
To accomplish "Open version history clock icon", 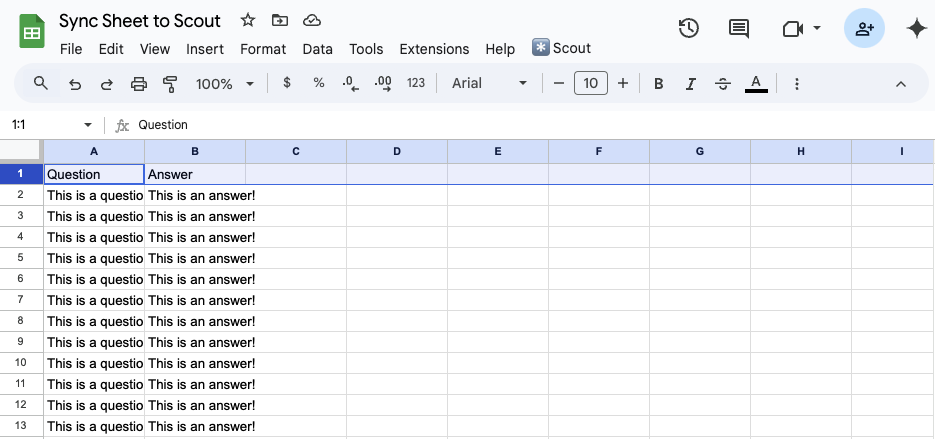I will (x=688, y=29).
